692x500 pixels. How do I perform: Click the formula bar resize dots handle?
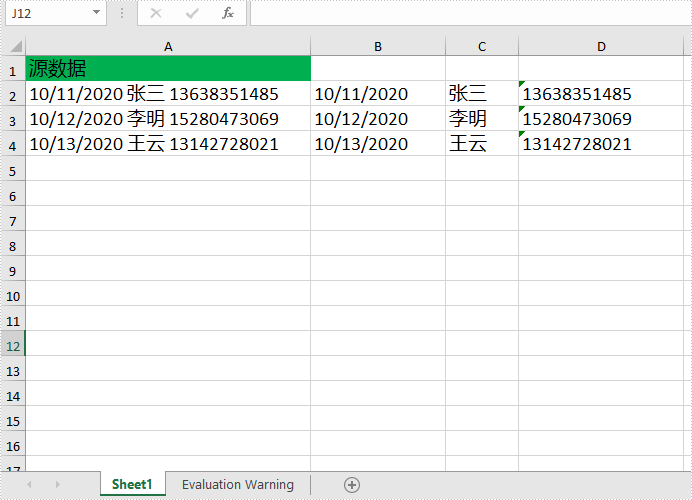tap(122, 13)
